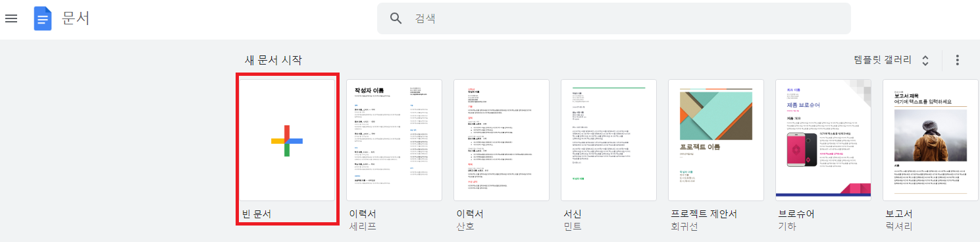Screen dimensions: 980x242
Task: Click the 서신 template label
Action: point(573,214)
